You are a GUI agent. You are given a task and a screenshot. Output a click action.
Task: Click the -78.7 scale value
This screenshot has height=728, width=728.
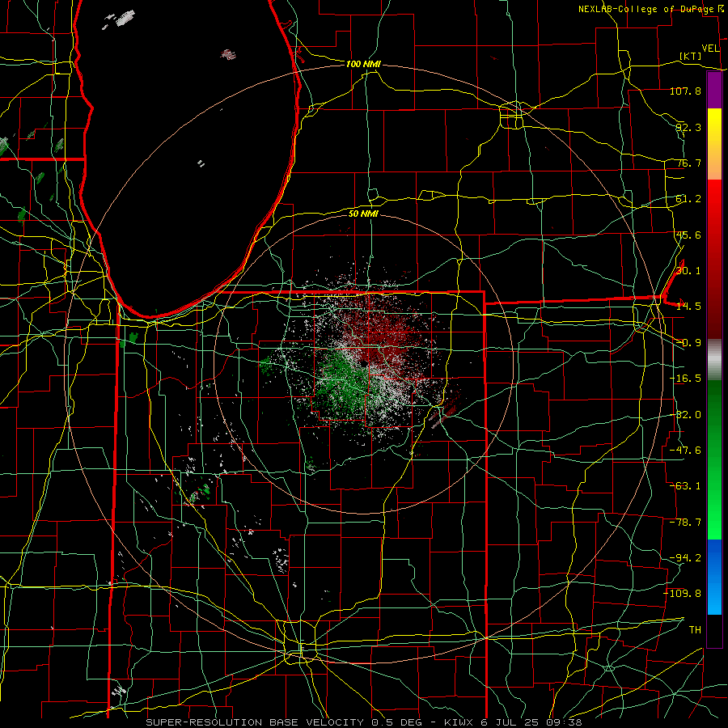pyautogui.click(x=685, y=523)
